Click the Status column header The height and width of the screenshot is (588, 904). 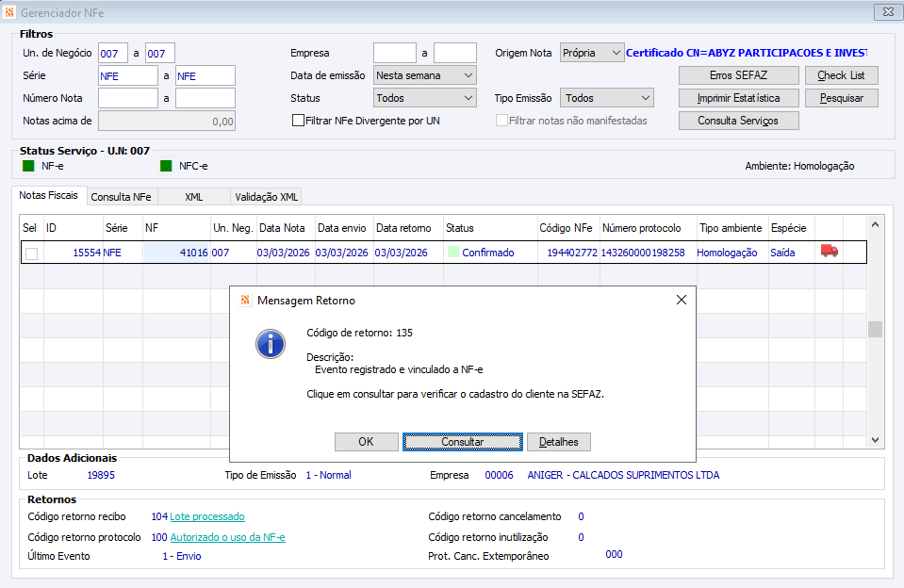(490, 228)
